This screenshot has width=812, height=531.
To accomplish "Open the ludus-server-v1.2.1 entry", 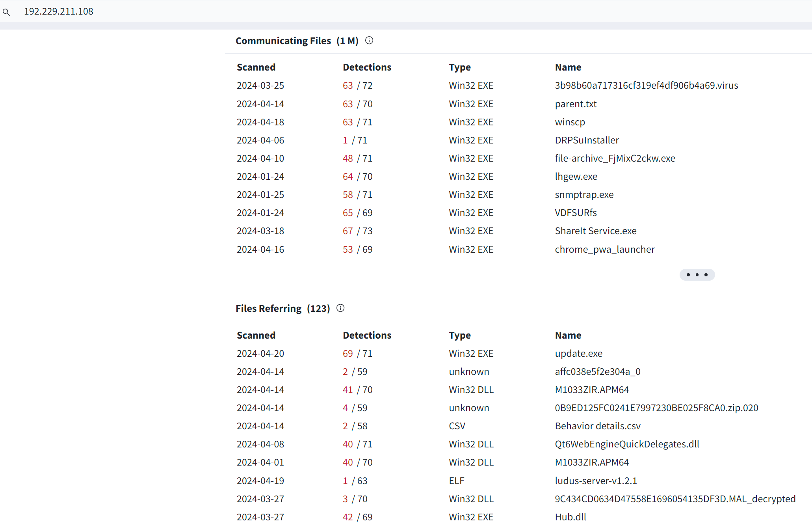I will (596, 481).
